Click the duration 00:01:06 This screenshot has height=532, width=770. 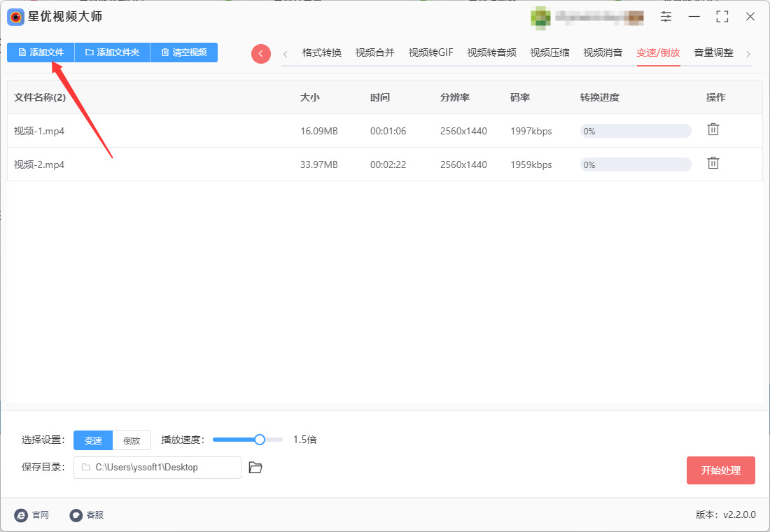click(x=388, y=131)
